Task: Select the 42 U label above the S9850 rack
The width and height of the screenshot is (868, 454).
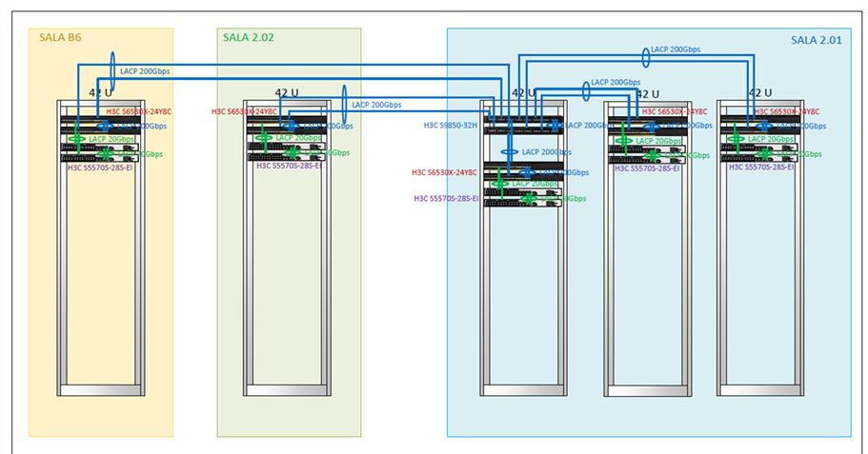Action: [x=523, y=93]
